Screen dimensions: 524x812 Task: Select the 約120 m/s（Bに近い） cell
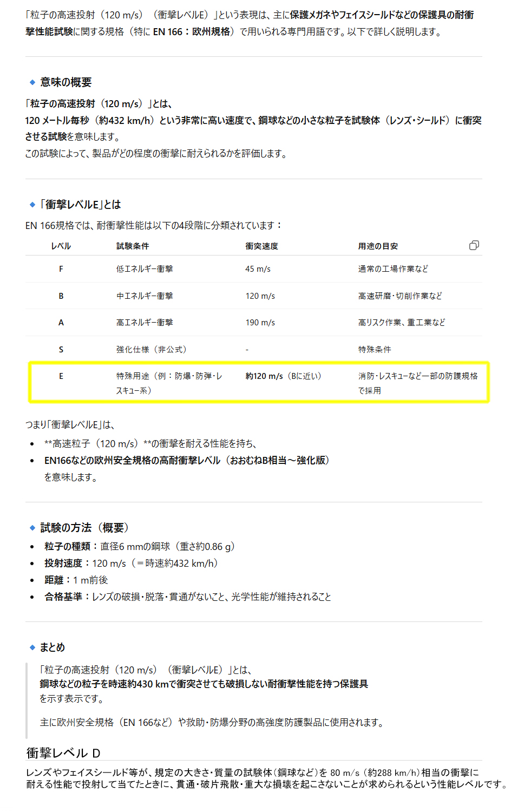283,376
